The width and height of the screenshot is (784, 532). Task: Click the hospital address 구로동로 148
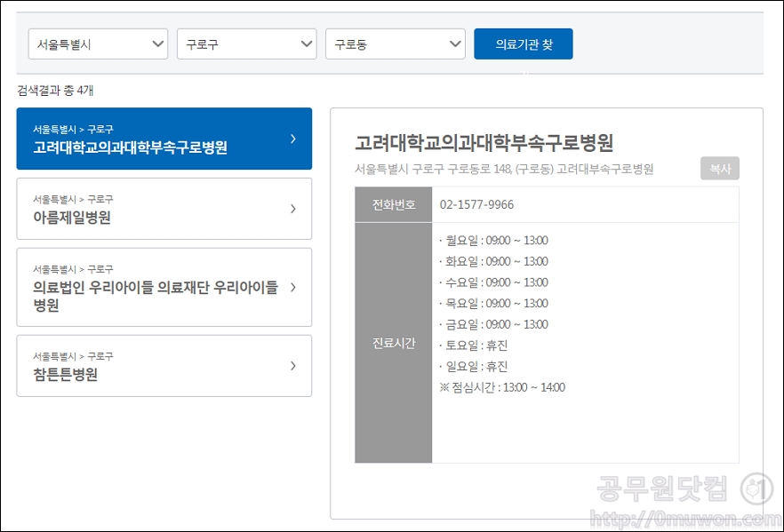[504, 170]
